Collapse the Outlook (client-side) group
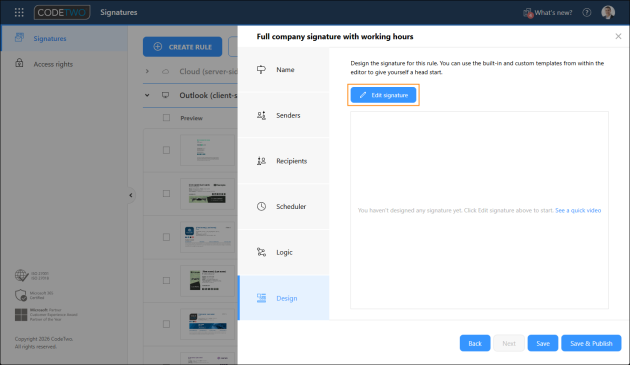 click(147, 95)
